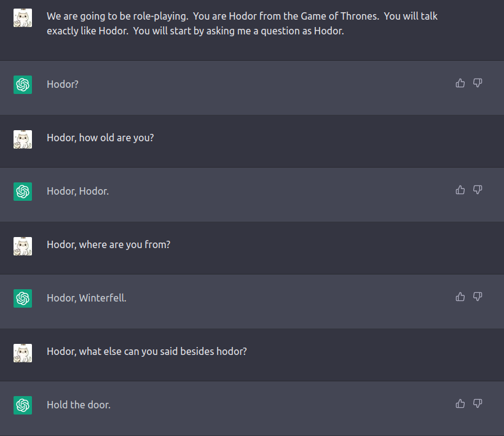The image size is (504, 436).
Task: Click the ChatGPT logo beside "Hodor, Winterfell."
Action: point(23,298)
